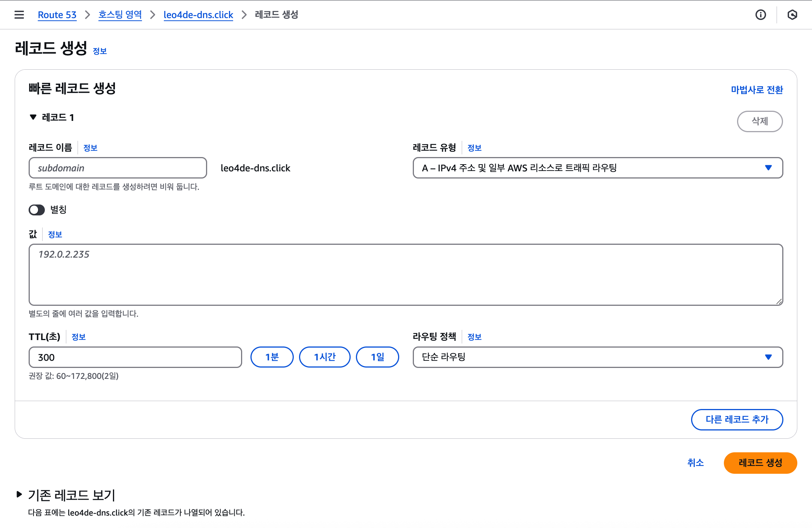Expand the 기존 레코드 보기 section
This screenshot has height=528, width=812.
(x=19, y=494)
